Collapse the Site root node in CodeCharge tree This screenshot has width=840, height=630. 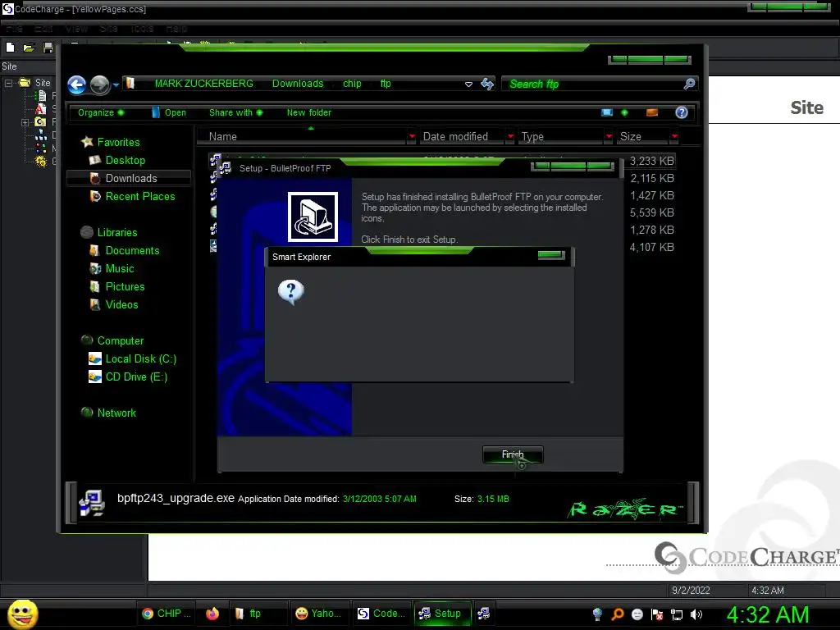click(x=8, y=83)
